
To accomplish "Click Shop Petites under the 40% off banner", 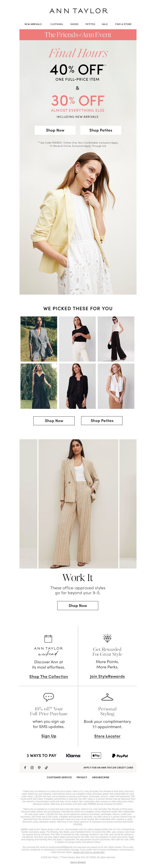I will pos(101,130).
